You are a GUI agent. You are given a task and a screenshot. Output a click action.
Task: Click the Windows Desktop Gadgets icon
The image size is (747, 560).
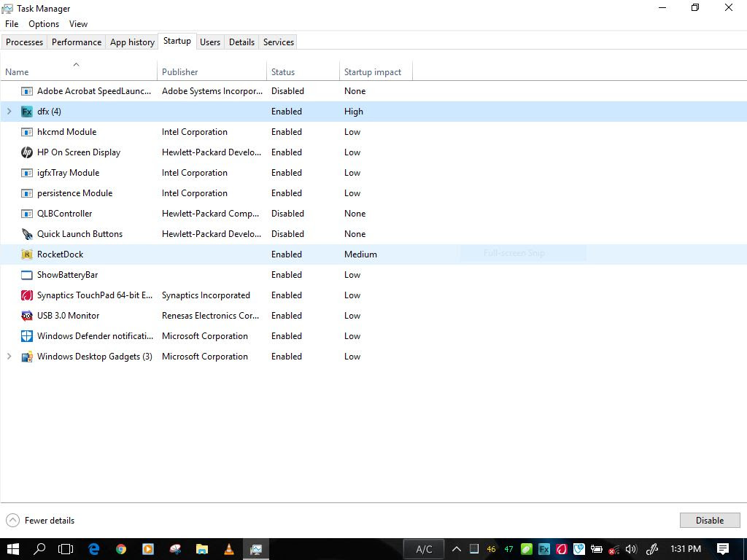pos(27,357)
